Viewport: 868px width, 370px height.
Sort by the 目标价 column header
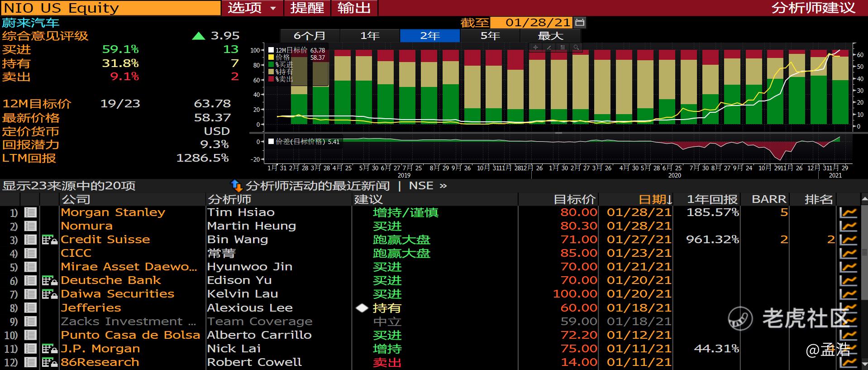point(575,199)
